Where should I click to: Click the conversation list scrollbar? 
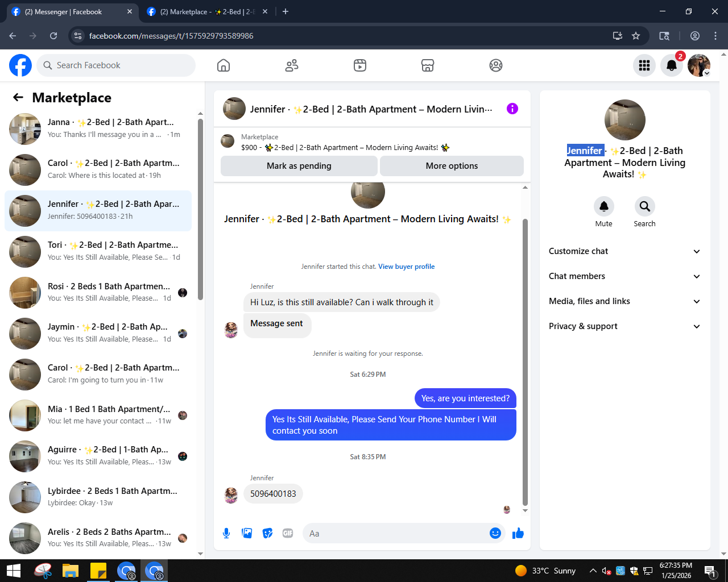[x=200, y=209]
